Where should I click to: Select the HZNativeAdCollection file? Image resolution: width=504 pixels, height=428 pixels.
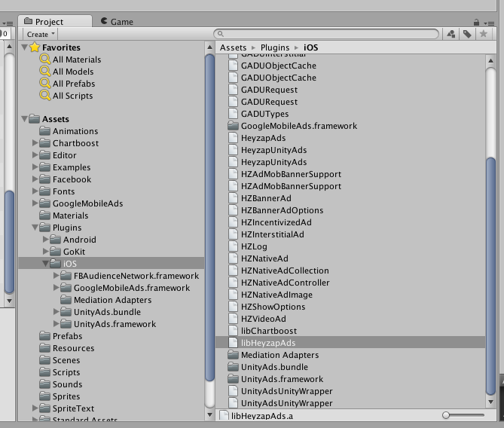285,271
